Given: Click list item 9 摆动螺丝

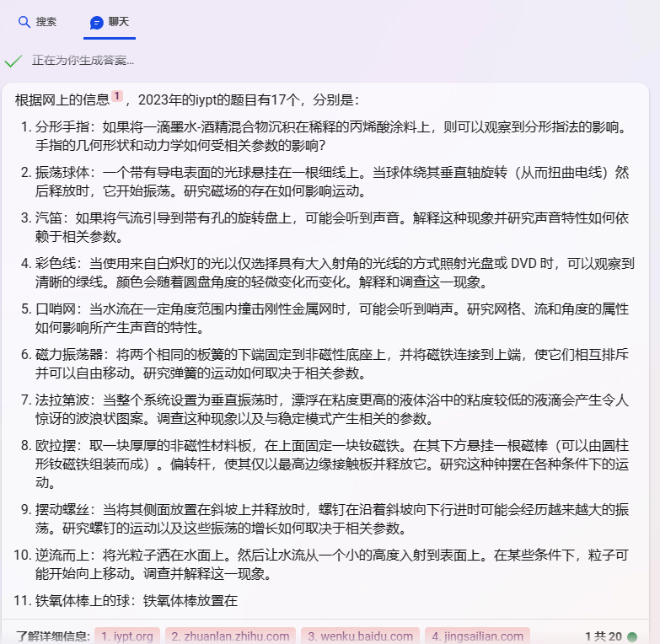Looking at the screenshot, I should click(325, 518).
